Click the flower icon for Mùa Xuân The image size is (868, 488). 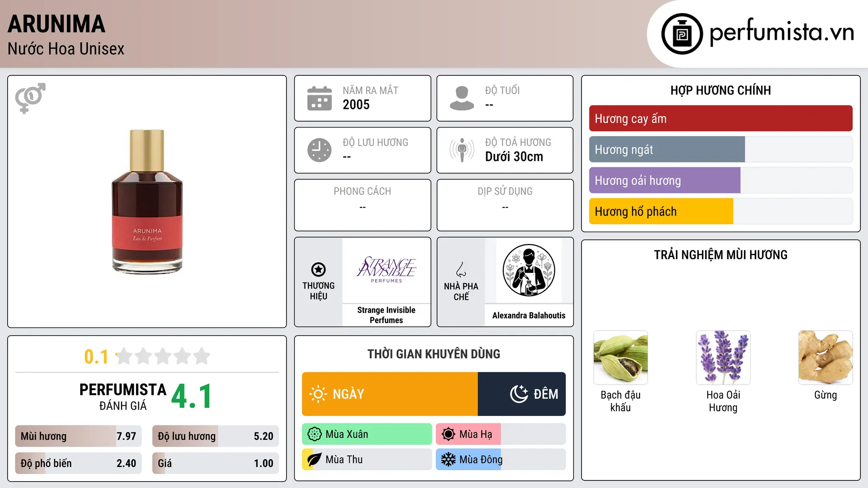click(314, 434)
